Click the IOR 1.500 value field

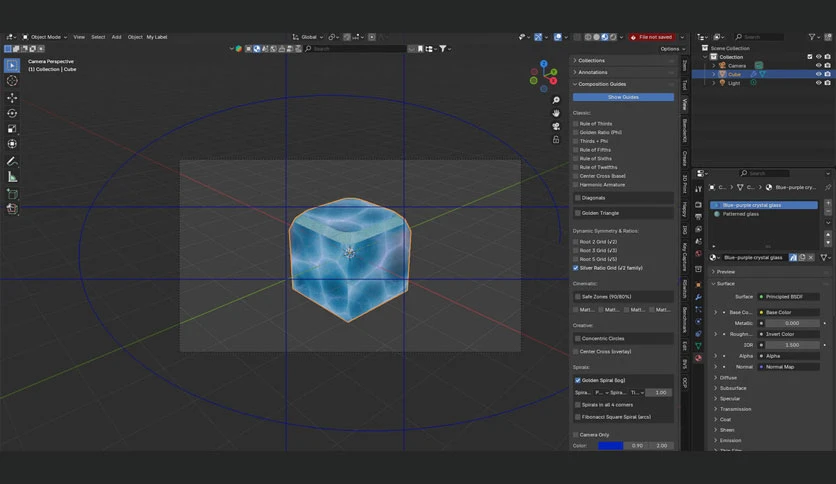[x=791, y=345]
